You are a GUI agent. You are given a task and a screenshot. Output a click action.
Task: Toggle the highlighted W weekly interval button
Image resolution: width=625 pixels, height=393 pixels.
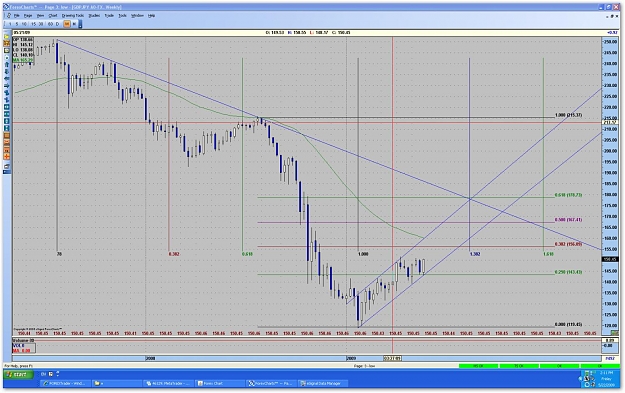click(67, 24)
